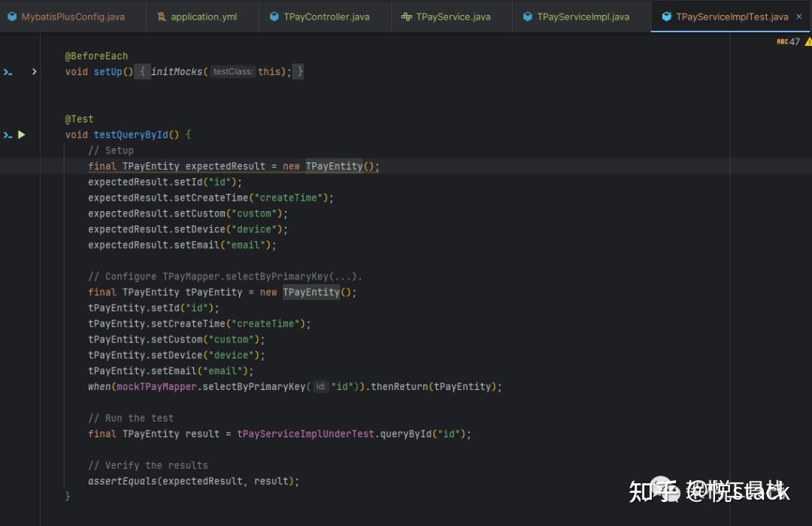Screen dimensions: 812x526
Task: Click the Java icon on TPayServiceImpl.java tab
Action: pos(527,15)
